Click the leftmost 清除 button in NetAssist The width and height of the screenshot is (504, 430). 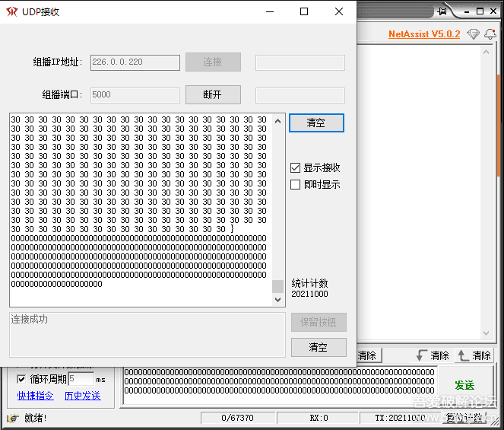(369, 355)
